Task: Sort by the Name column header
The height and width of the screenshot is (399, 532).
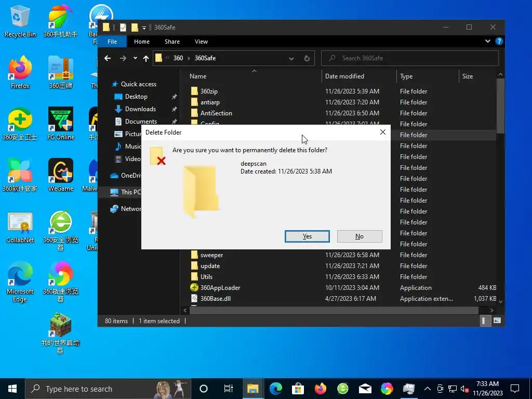Action: [198, 76]
